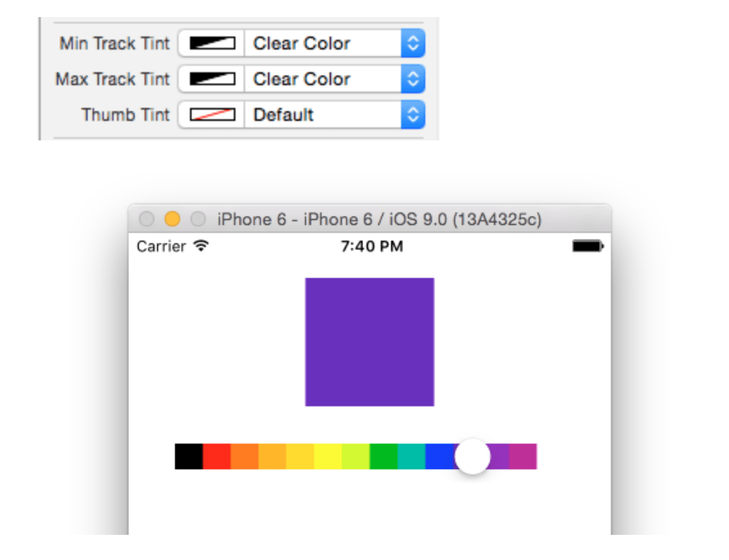
Task: Click the red segment of the color slider
Action: (x=217, y=456)
